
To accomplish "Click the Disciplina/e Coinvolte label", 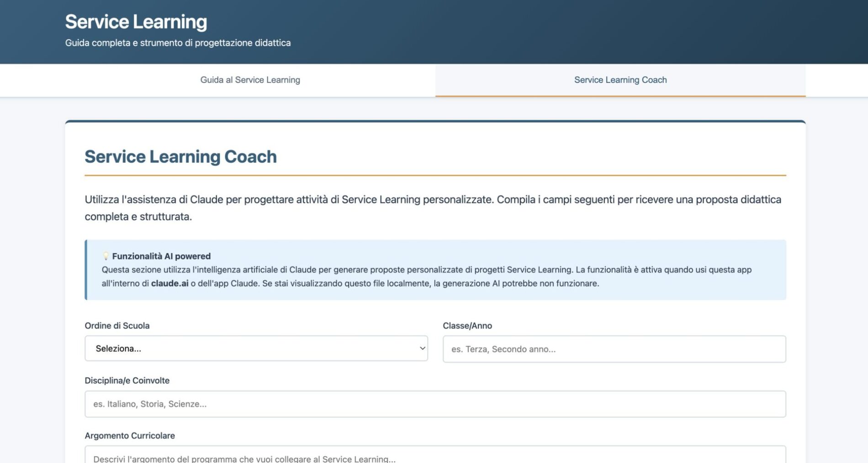I will pos(127,381).
